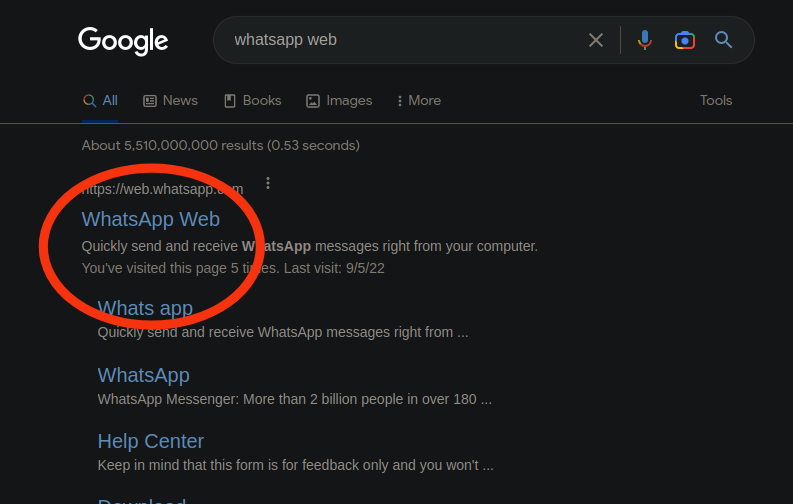Switch to the News results tab

click(x=170, y=101)
